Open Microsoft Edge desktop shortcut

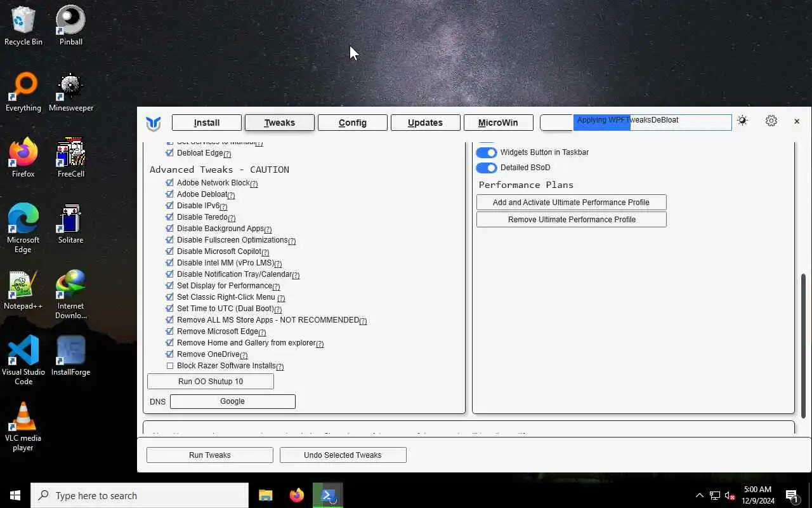pyautogui.click(x=23, y=228)
